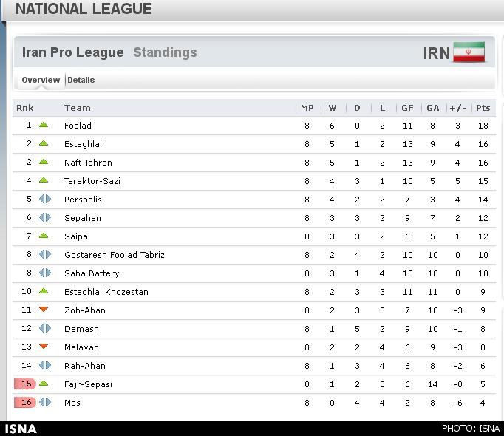Image resolution: width=504 pixels, height=436 pixels.
Task: Click the unchanged-rank arrows beside Damash
Action: point(44,329)
